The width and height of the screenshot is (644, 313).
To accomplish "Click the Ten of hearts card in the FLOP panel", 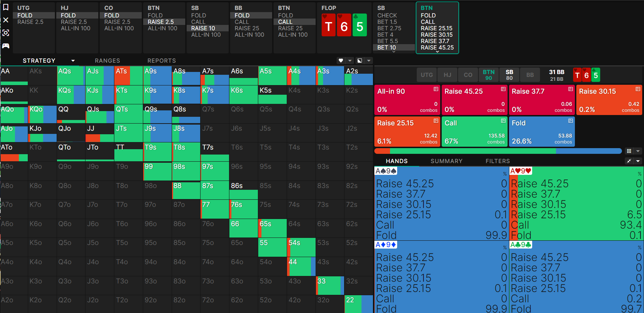I will 328,25.
